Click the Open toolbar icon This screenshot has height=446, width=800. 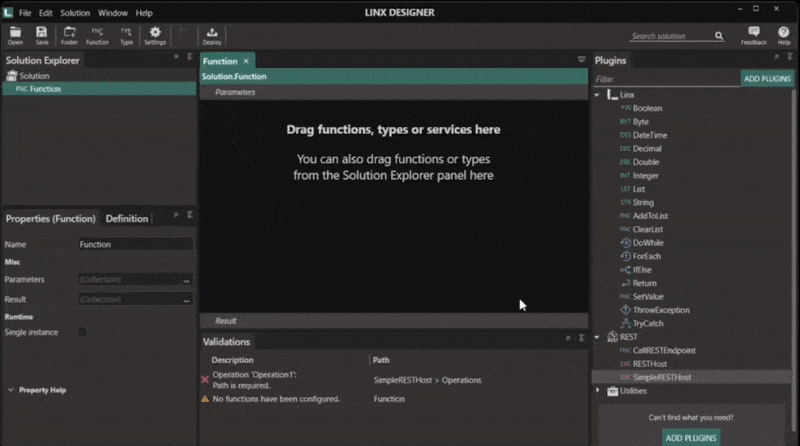(15, 36)
